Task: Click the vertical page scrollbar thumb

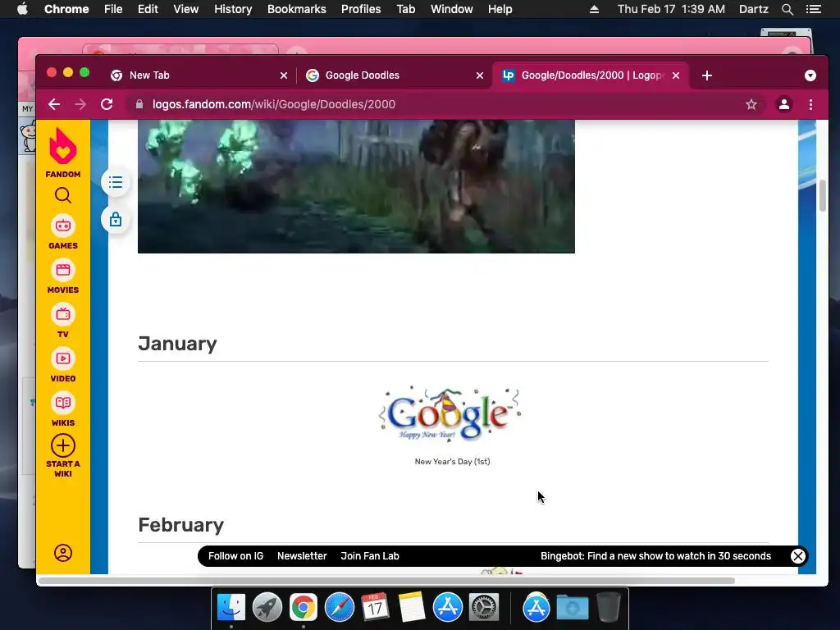Action: coord(822,195)
